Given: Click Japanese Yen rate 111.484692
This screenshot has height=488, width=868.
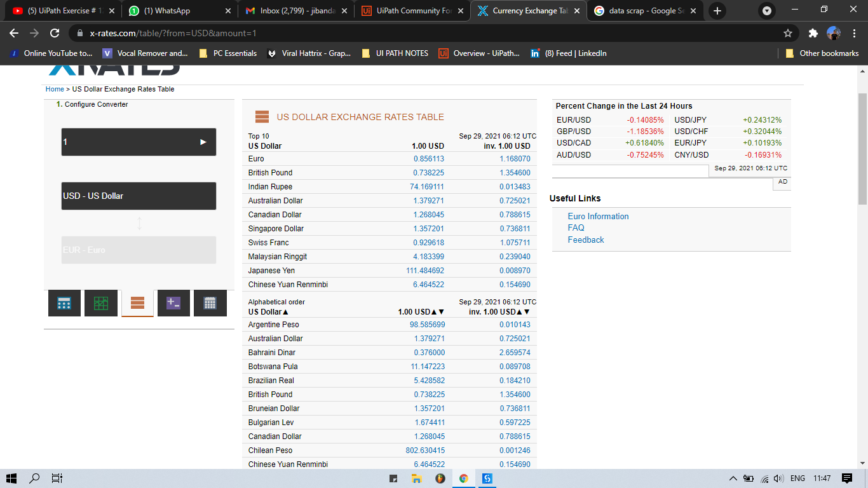Looking at the screenshot, I should point(425,271).
